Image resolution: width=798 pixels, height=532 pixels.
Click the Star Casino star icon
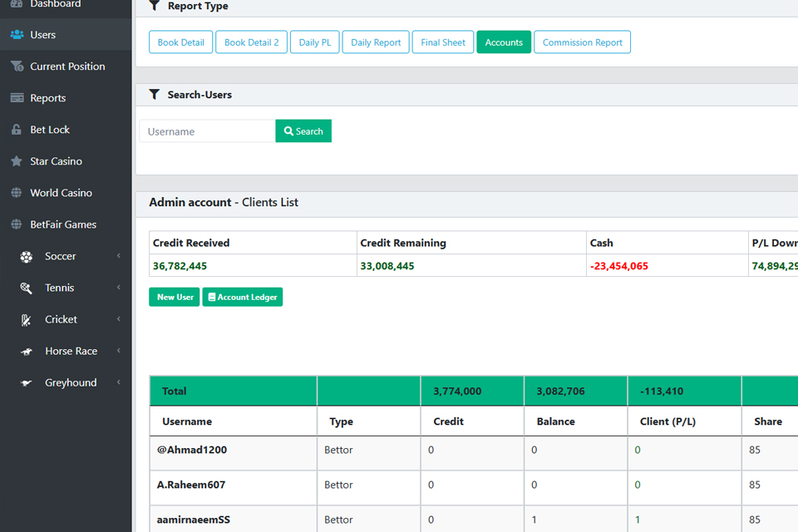17,161
